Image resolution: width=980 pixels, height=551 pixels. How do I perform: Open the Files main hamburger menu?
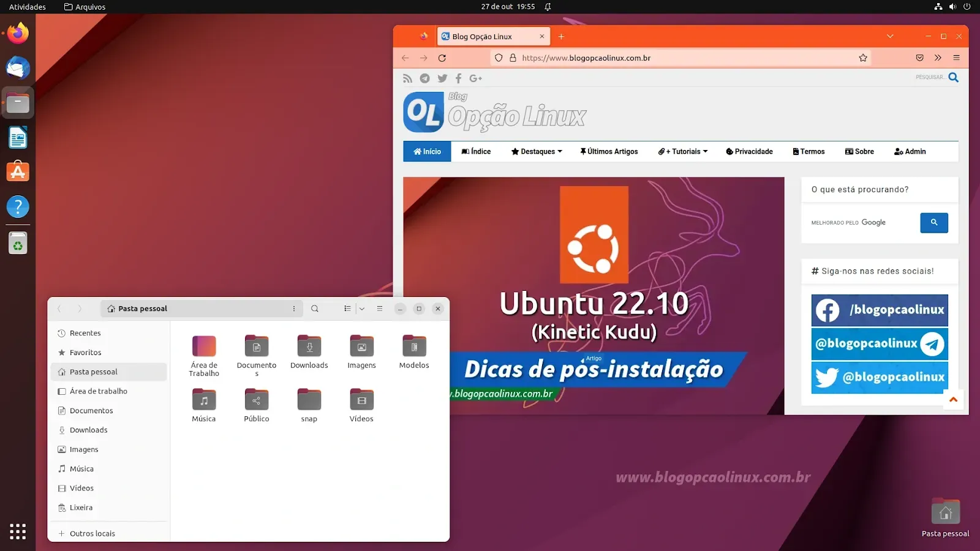click(x=380, y=309)
